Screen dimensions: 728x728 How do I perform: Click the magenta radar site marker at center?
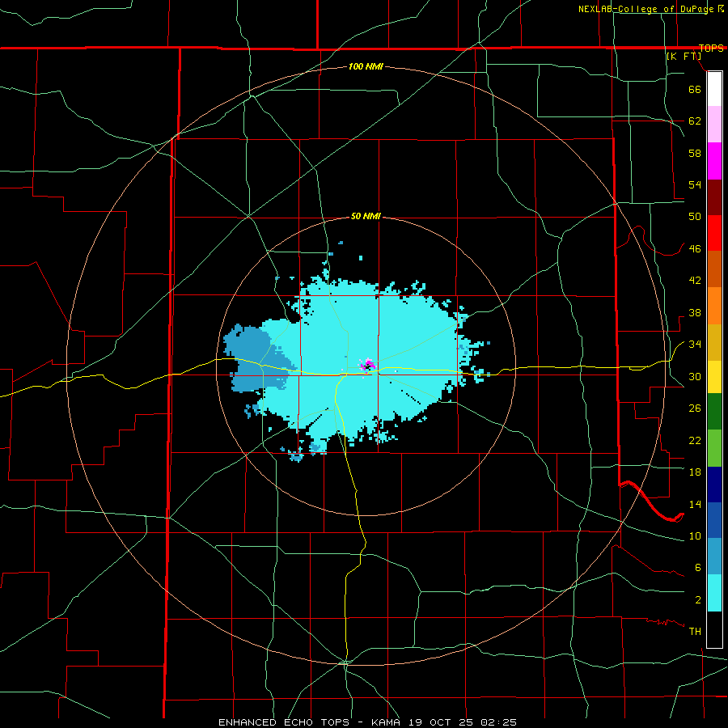click(367, 366)
